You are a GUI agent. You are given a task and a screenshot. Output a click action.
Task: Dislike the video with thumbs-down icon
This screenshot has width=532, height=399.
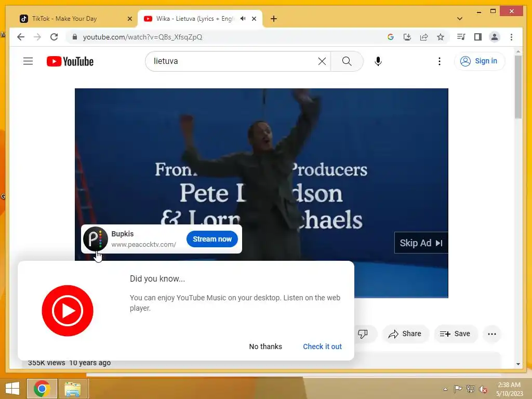(363, 334)
